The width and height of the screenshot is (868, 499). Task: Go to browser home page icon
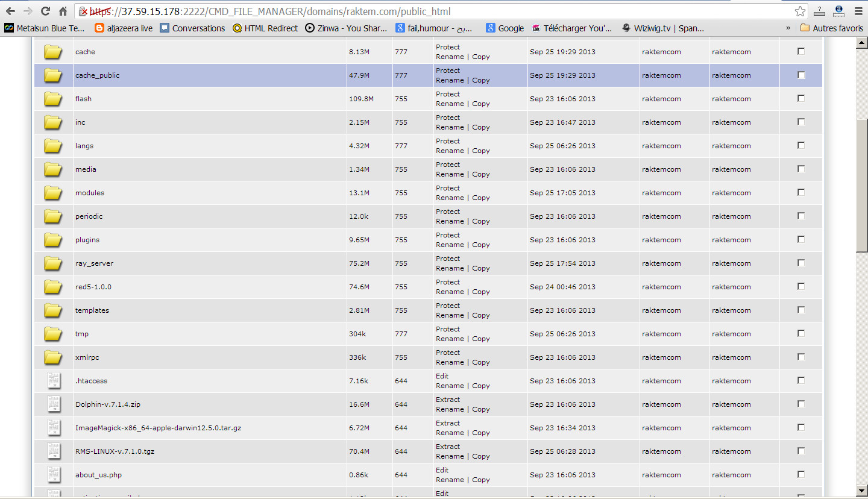coord(63,11)
